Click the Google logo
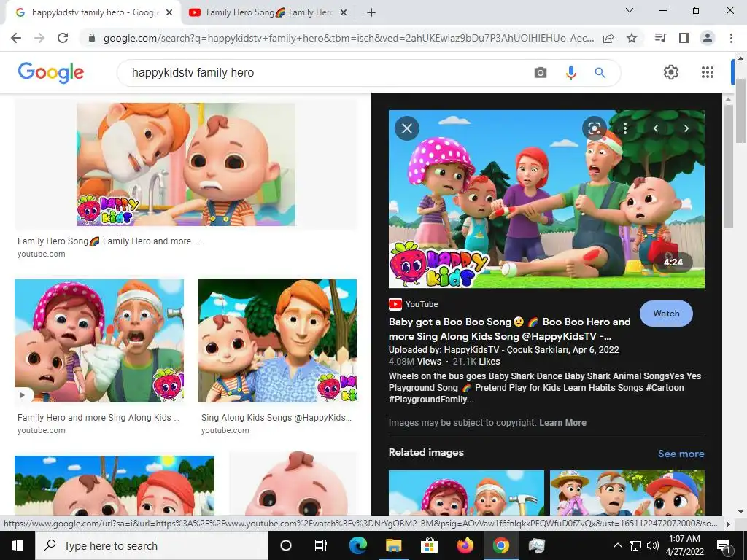 click(x=51, y=72)
